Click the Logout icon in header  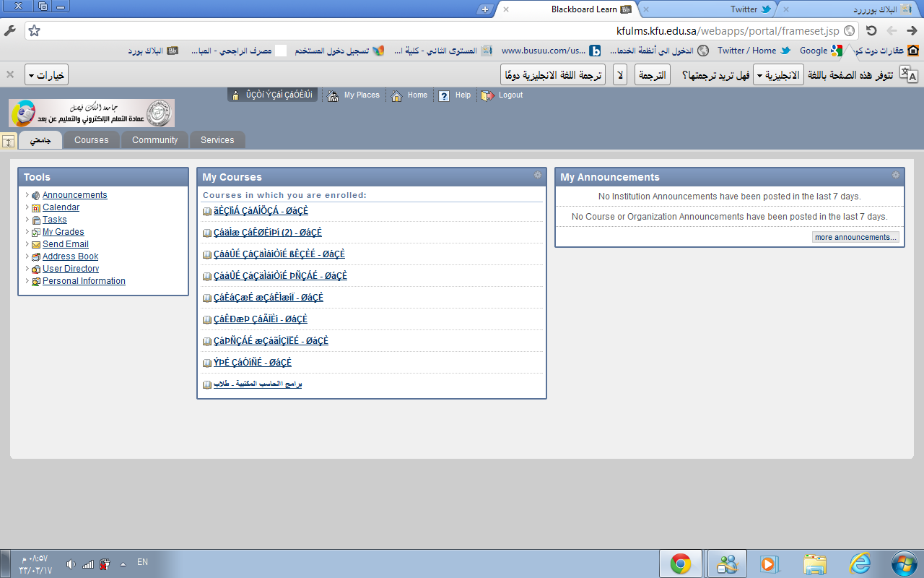488,95
